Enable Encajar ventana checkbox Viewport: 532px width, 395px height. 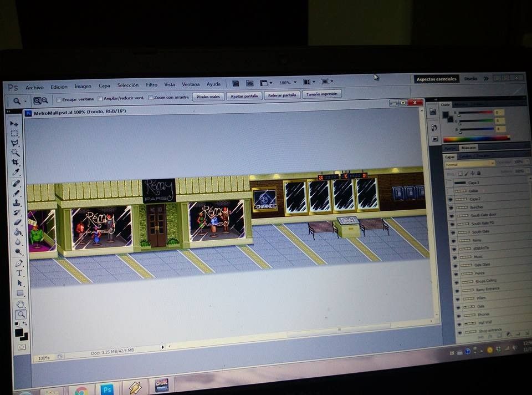click(59, 100)
